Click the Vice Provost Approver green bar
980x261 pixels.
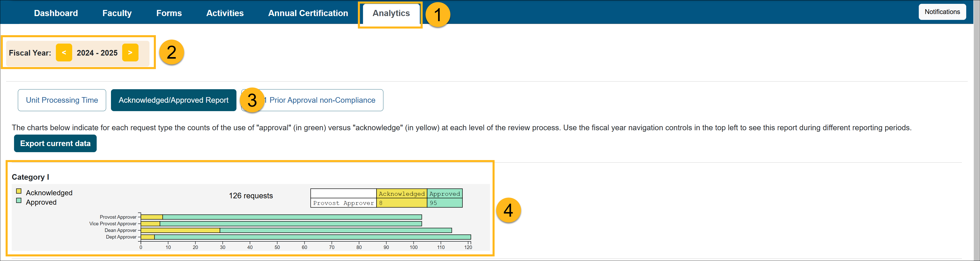coord(291,224)
